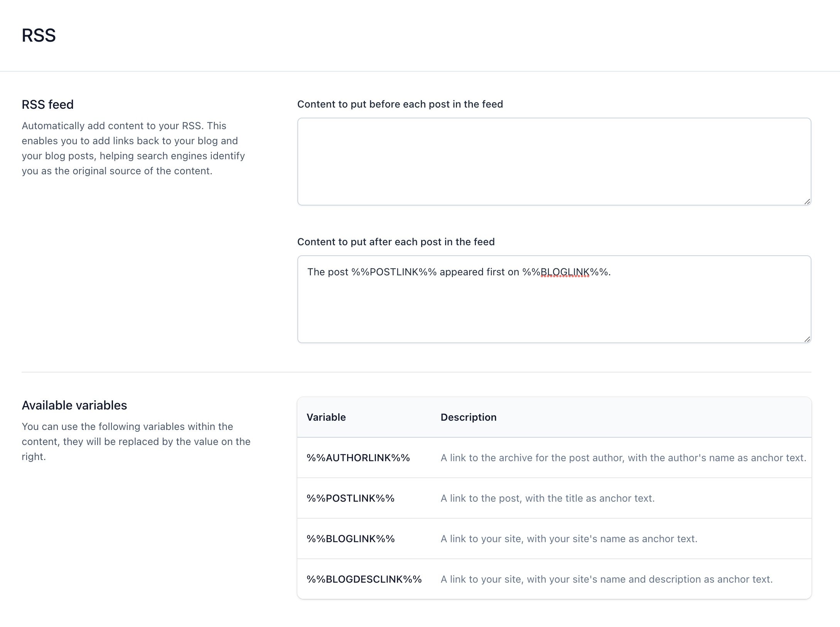The height and width of the screenshot is (627, 840).
Task: Click the RSS feed explanatory paragraph
Action: tap(133, 148)
